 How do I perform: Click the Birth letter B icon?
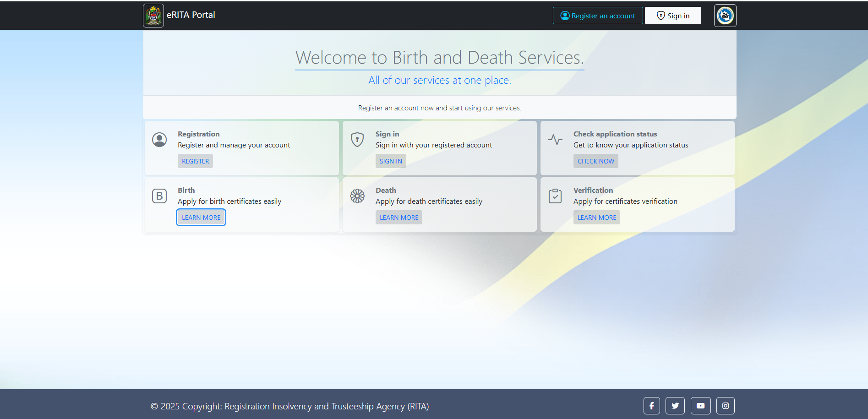[x=159, y=196]
